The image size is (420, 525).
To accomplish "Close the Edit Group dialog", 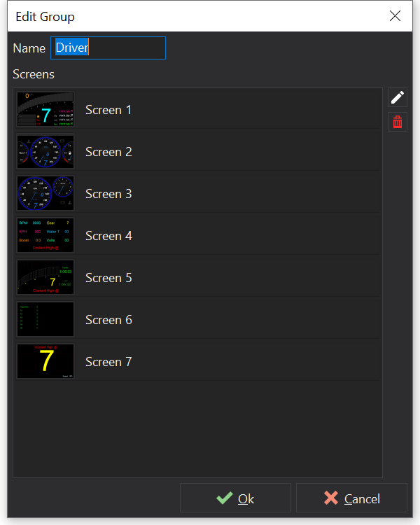I will tap(395, 16).
